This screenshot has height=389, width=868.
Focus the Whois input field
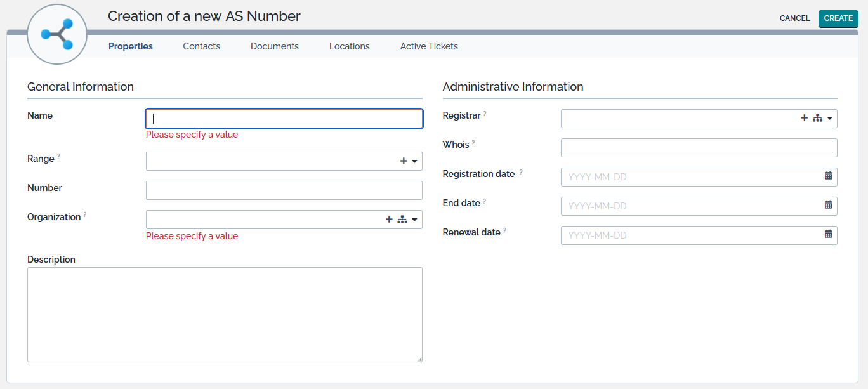[x=699, y=148]
